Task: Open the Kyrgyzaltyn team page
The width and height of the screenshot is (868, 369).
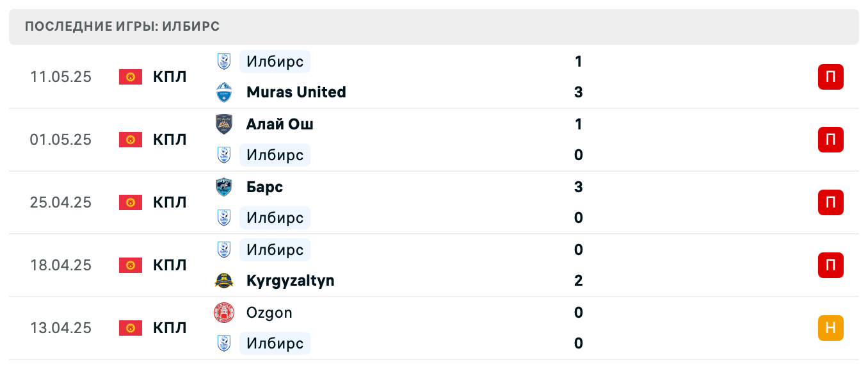Action: [x=290, y=281]
